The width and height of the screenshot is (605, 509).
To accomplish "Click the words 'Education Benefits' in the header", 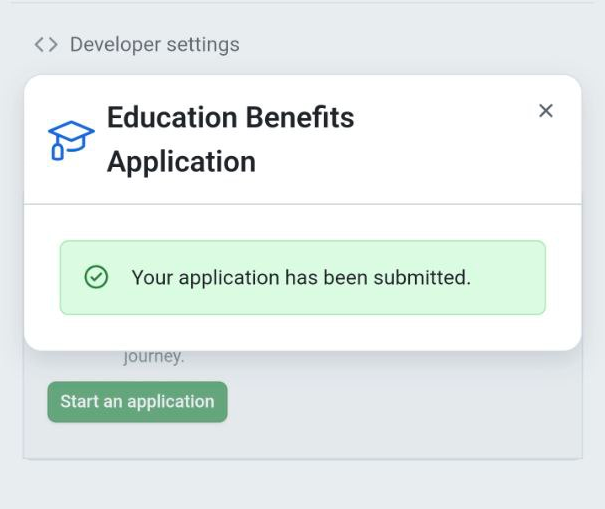I will (230, 117).
